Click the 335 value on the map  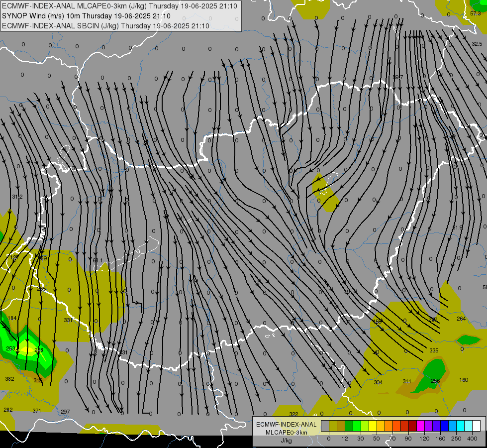click(x=434, y=350)
